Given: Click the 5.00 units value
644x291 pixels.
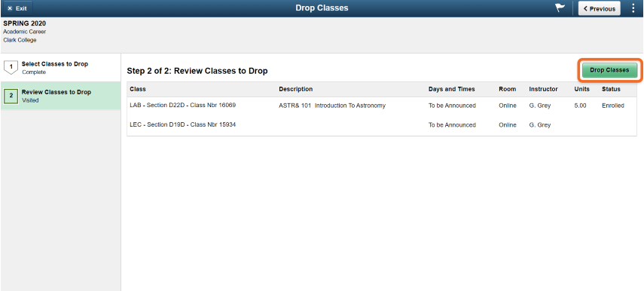Looking at the screenshot, I should (x=580, y=106).
